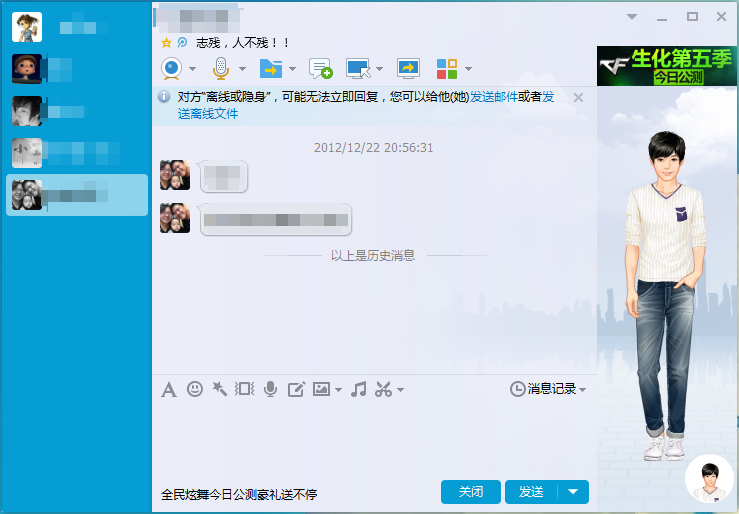Click 全民炫舞今日公测豪礼送不停 ad link
This screenshot has height=514, width=739.
(239, 494)
